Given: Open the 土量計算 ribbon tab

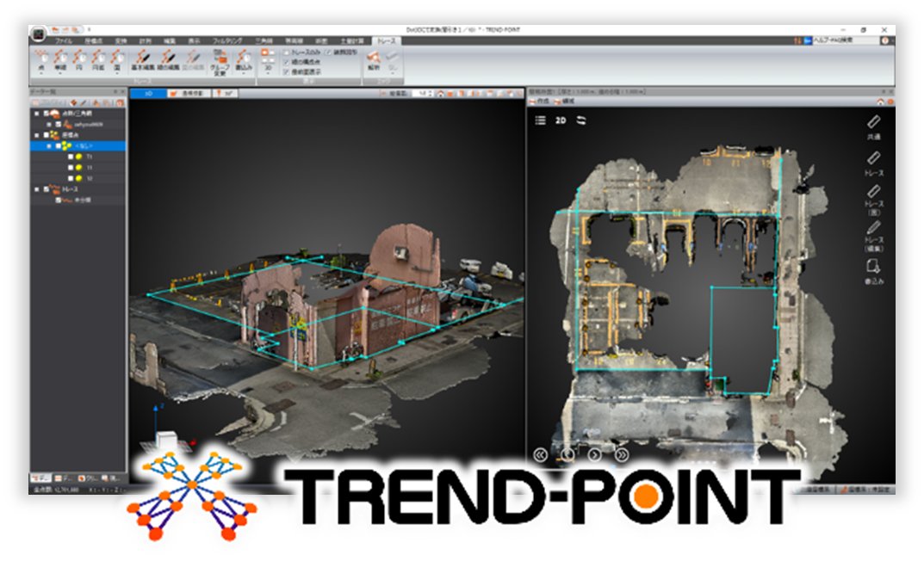Looking at the screenshot, I should (352, 40).
